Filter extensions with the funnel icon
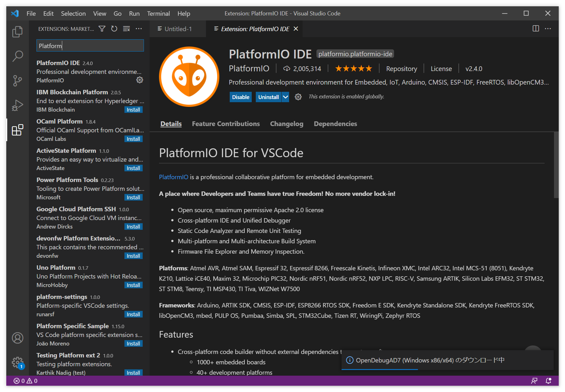Screen dimensions: 565x392 102,29
